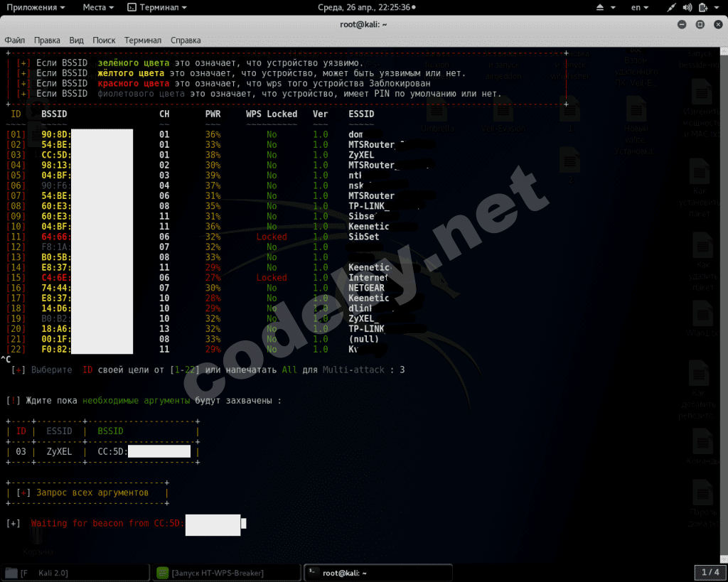Minimize the root@kali terminal window
728x582 pixels.
pyautogui.click(x=682, y=25)
